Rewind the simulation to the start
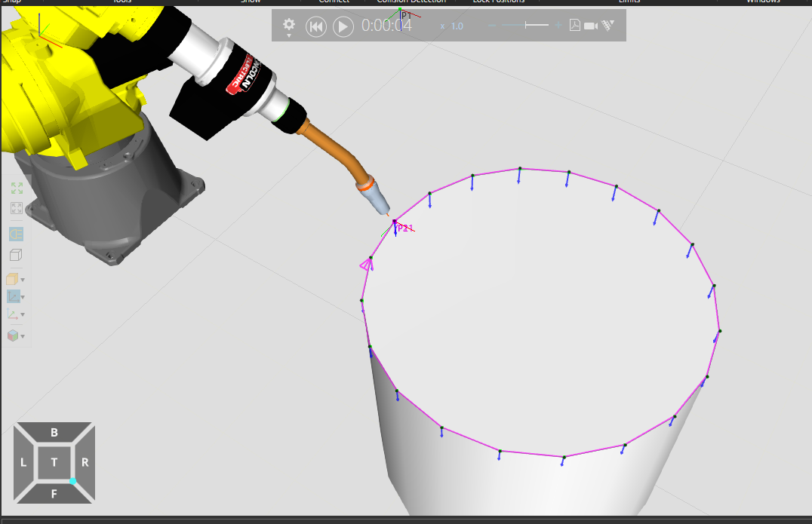812x524 pixels. (316, 26)
